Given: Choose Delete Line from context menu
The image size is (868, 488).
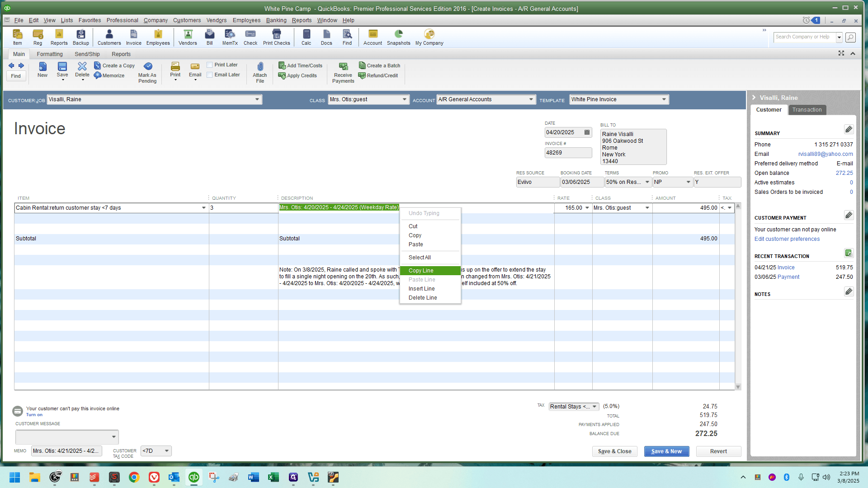Looking at the screenshot, I should [x=430, y=298].
